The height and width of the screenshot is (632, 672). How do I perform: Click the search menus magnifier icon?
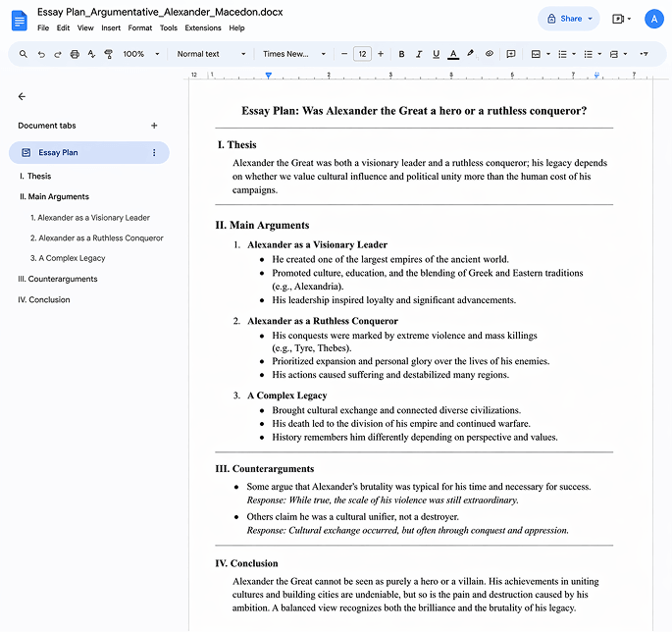tap(24, 54)
